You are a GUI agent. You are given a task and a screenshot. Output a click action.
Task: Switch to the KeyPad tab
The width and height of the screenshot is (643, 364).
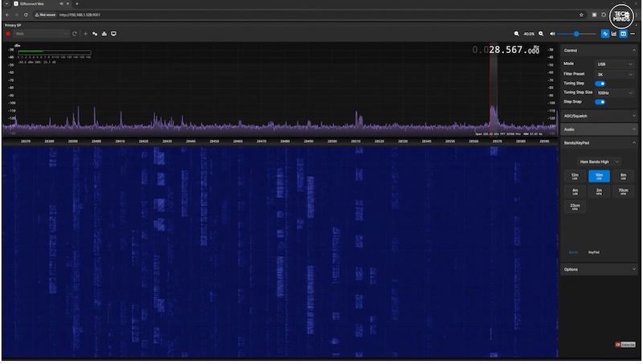click(x=593, y=252)
